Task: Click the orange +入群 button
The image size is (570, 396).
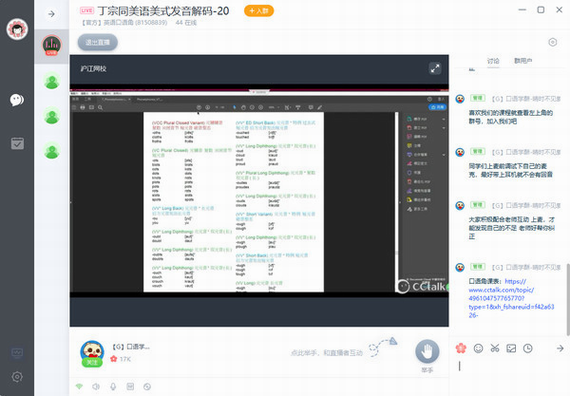Action: tap(259, 11)
